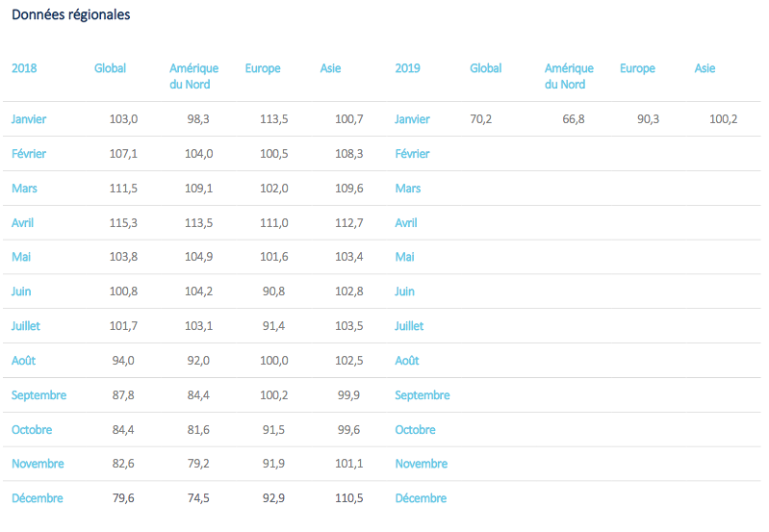
Task: Open the 'Février' row label under 2018
Action: click(29, 154)
